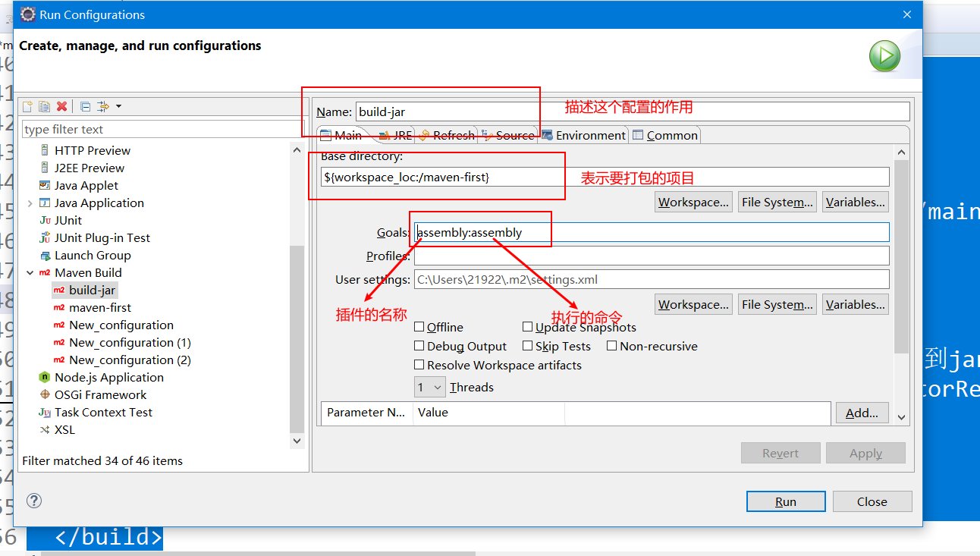Image resolution: width=980 pixels, height=556 pixels.
Task: Enable Resolve Workspace artifacts checkbox
Action: pos(419,365)
